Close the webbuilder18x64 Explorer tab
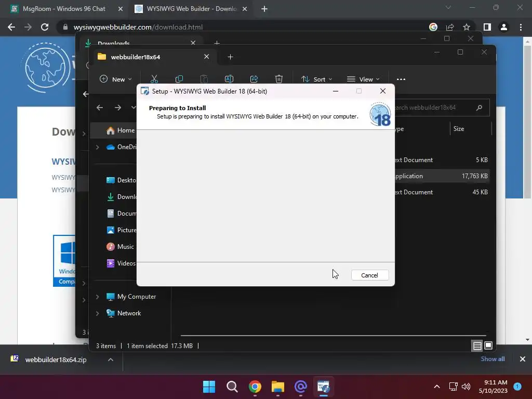 pyautogui.click(x=206, y=57)
